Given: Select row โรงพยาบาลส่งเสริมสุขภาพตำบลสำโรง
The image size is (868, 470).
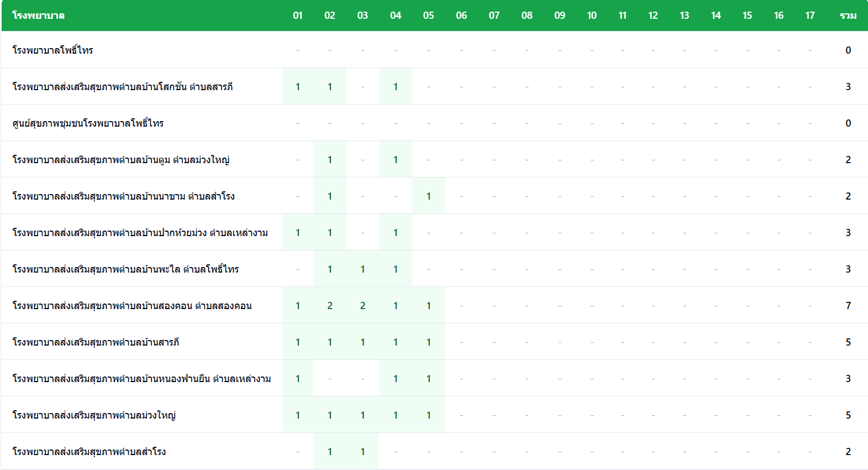Looking at the screenshot, I should 434,451.
